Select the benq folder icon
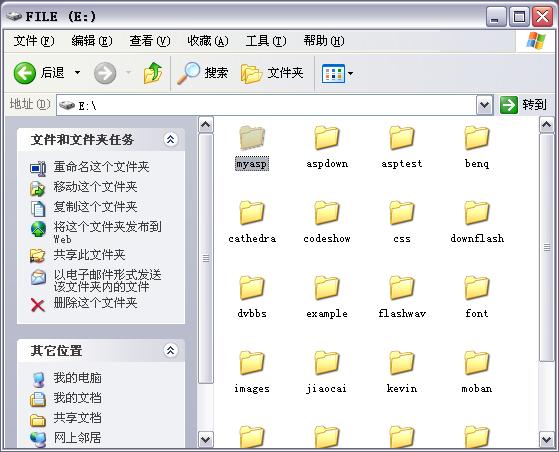Screen dimensions: 559x452 pos(477,138)
